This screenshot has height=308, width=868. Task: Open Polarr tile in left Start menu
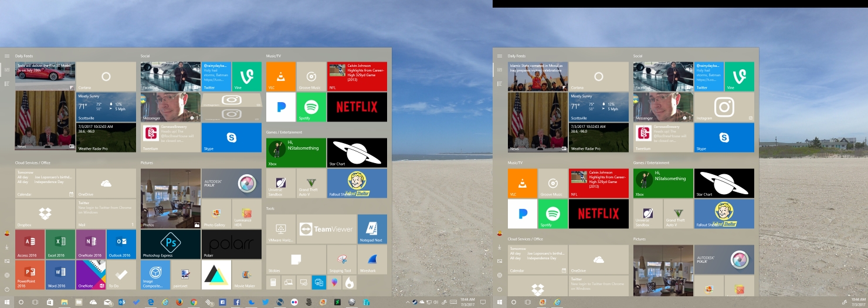(x=232, y=244)
